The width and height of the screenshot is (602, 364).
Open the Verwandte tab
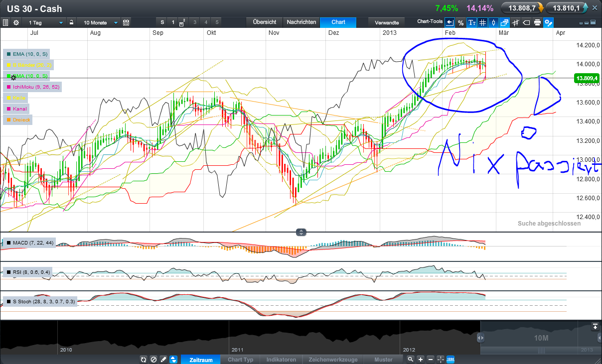[x=387, y=22]
